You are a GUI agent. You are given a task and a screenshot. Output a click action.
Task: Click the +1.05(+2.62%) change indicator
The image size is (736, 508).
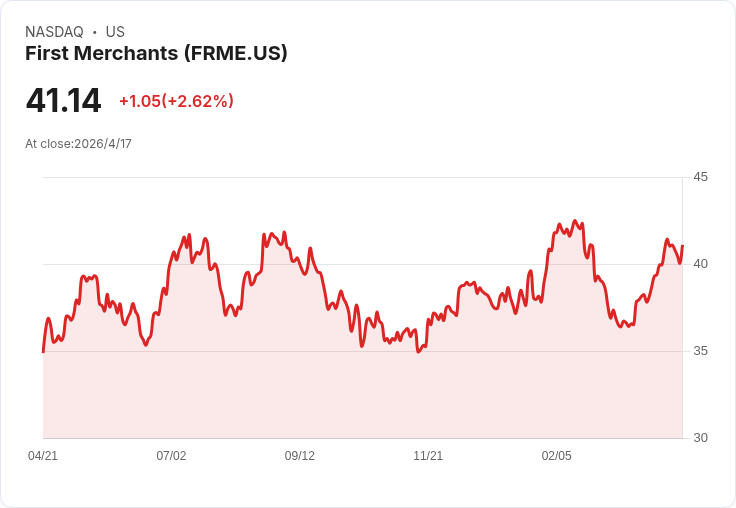(176, 101)
